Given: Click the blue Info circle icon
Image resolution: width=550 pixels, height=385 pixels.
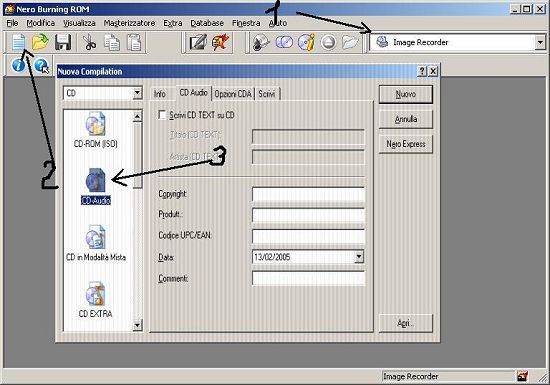Looking at the screenshot, I should (18, 65).
